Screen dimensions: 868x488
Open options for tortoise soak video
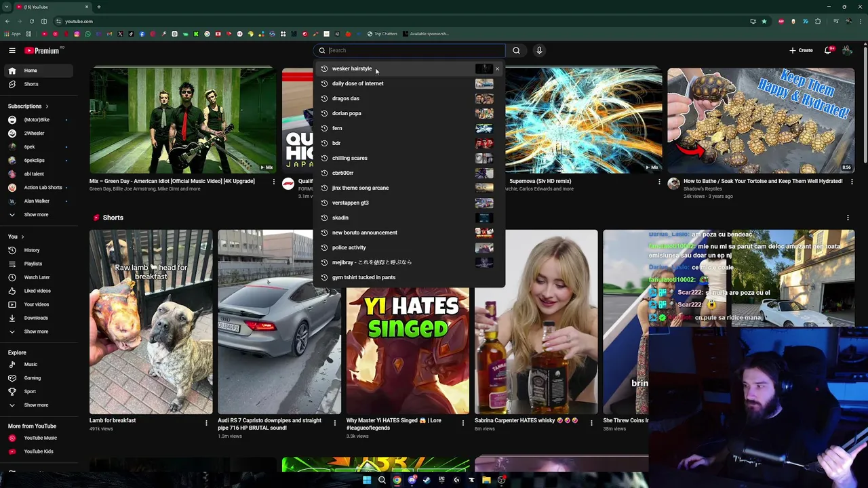[852, 182]
